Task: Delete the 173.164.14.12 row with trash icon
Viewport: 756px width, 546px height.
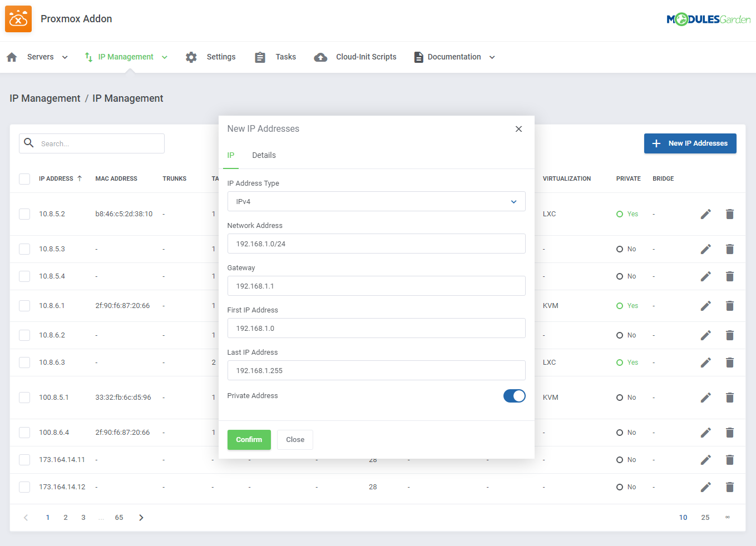Action: (730, 487)
